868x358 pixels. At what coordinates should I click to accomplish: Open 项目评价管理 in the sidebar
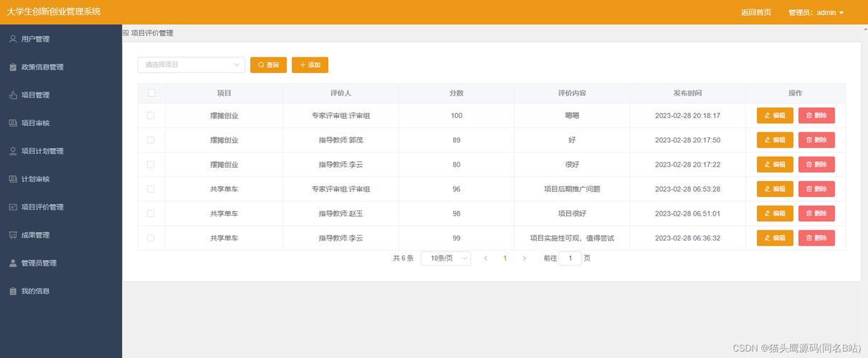61,207
